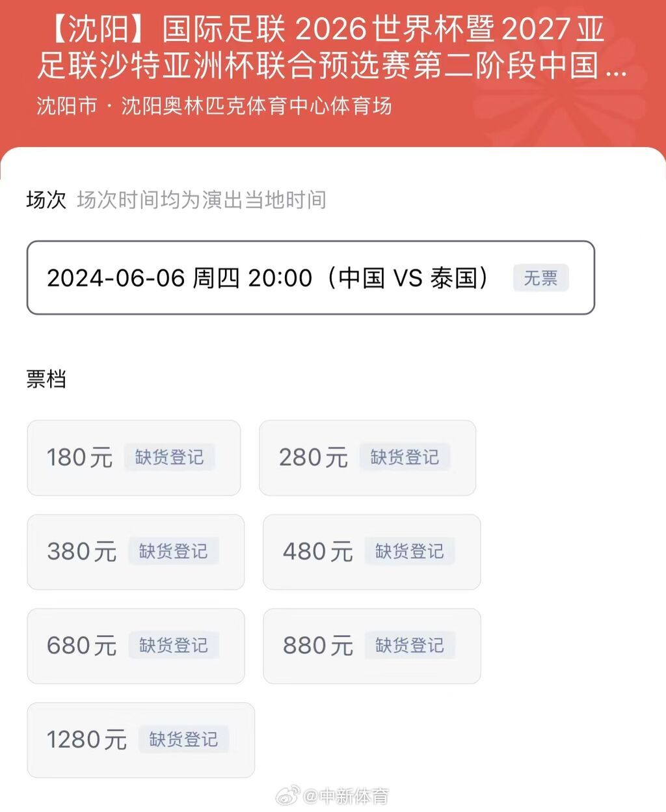Screen dimensions: 666x812
Task: Tap 缺货登记 next to 880元
Action: pyautogui.click(x=409, y=645)
